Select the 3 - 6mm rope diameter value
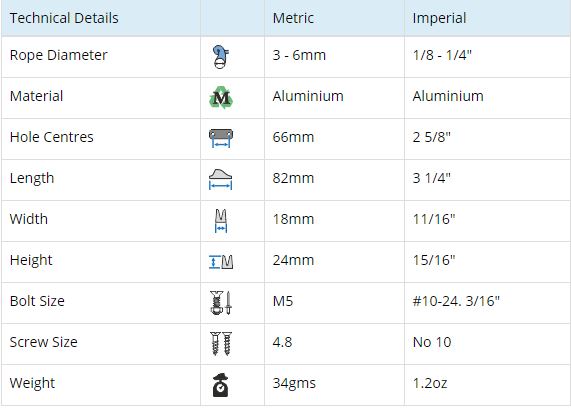571x410 pixels. [x=299, y=55]
